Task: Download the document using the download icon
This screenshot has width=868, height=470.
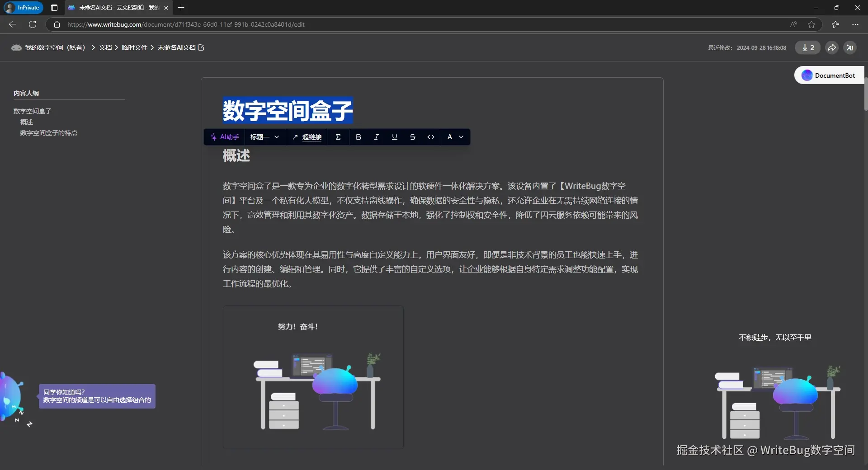Action: [x=807, y=47]
